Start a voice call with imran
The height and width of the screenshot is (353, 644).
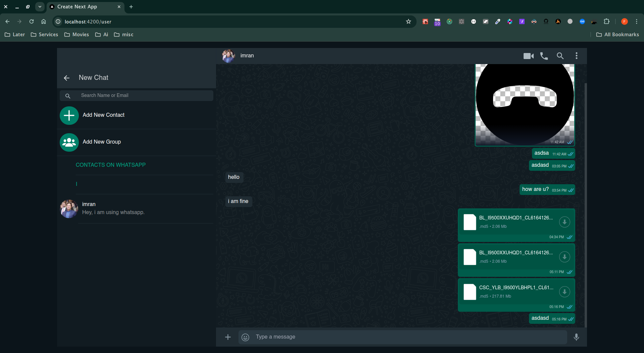pyautogui.click(x=544, y=56)
